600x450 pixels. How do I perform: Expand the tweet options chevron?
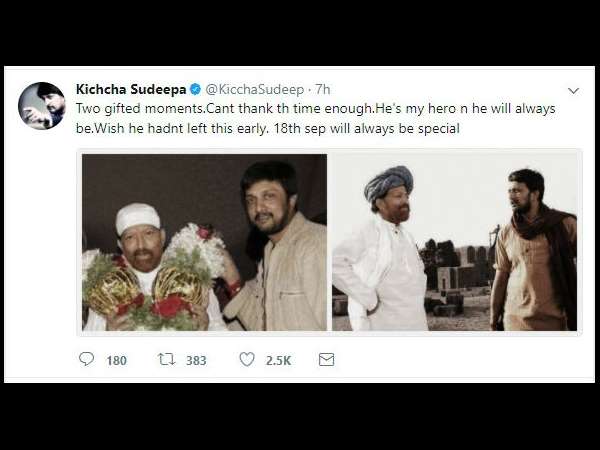573,90
